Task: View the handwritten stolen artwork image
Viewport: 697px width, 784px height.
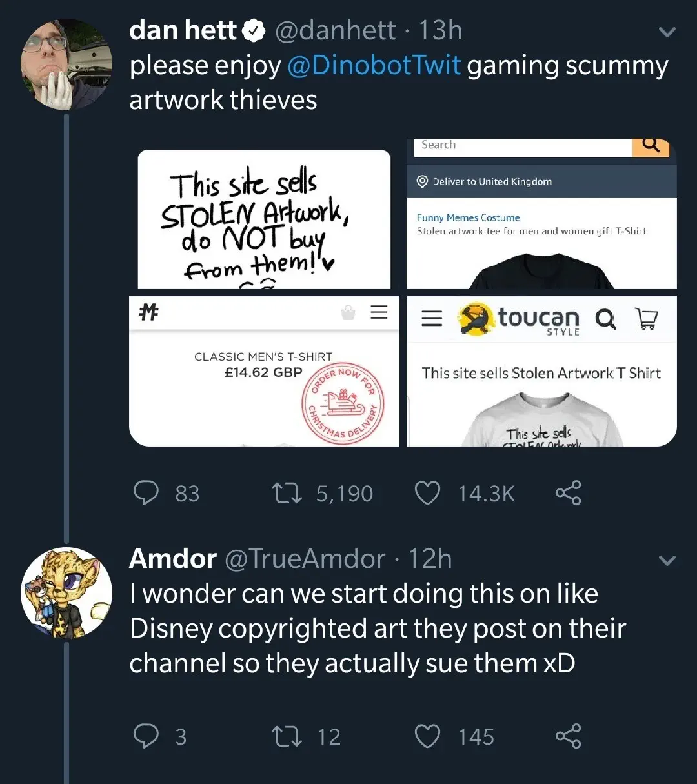Action: coord(264,219)
